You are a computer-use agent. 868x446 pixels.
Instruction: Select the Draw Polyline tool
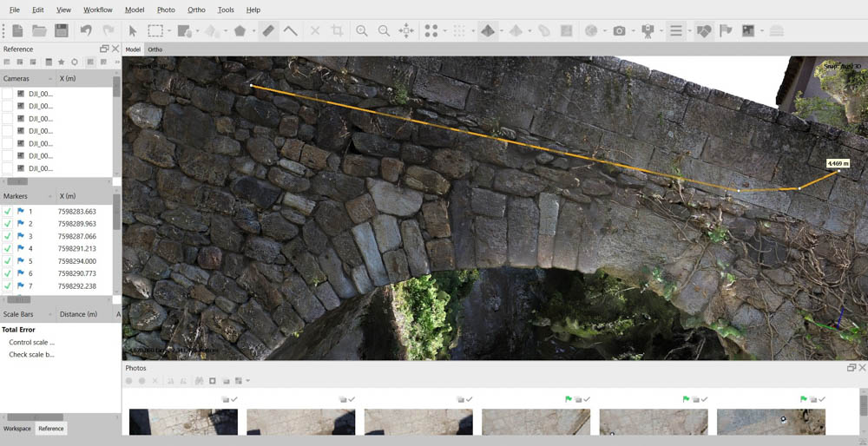coord(290,31)
